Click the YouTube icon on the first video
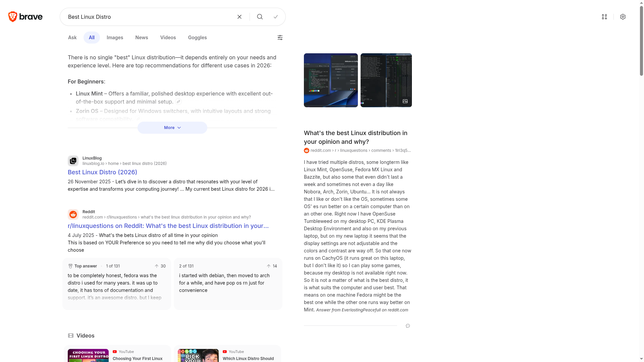 115,352
